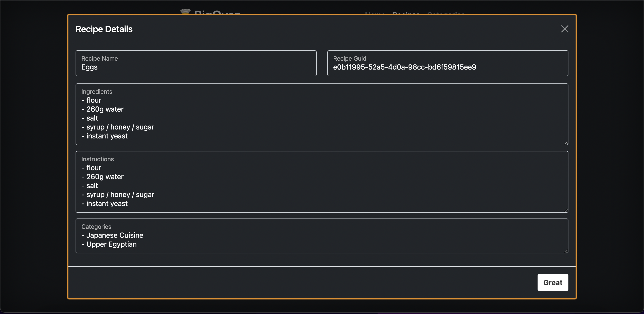
Task: Close the Recipe Details dialog with the X
Action: click(565, 29)
